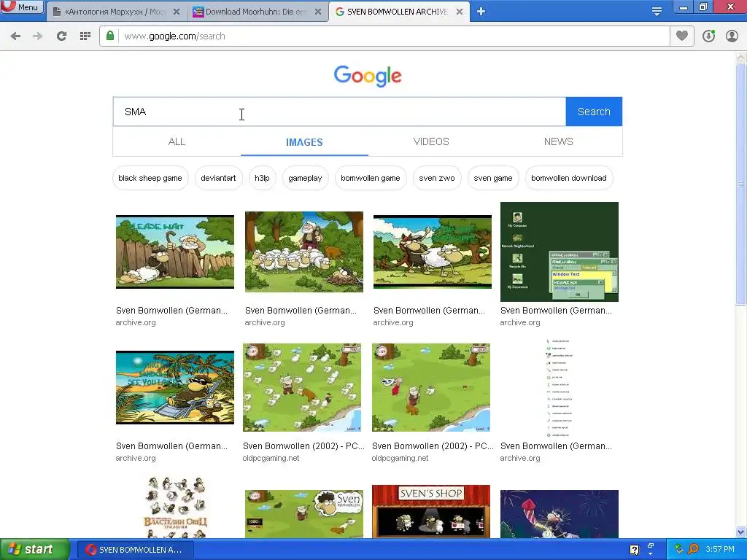Screen dimensions: 747x560
Task: Filter by sven game chip
Action: (x=493, y=178)
